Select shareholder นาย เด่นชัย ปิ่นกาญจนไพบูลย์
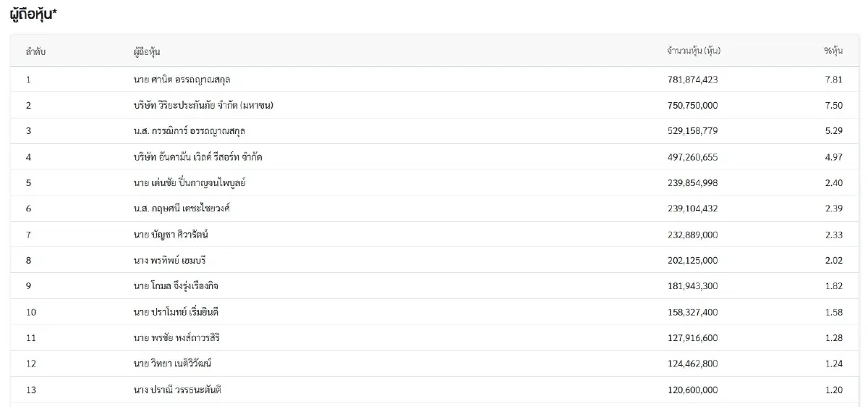This screenshot has height=407, width=868. tap(190, 183)
